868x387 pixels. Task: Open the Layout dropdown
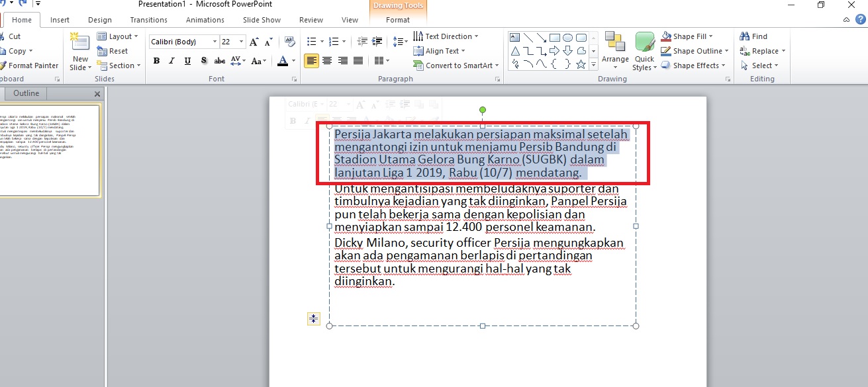[118, 36]
